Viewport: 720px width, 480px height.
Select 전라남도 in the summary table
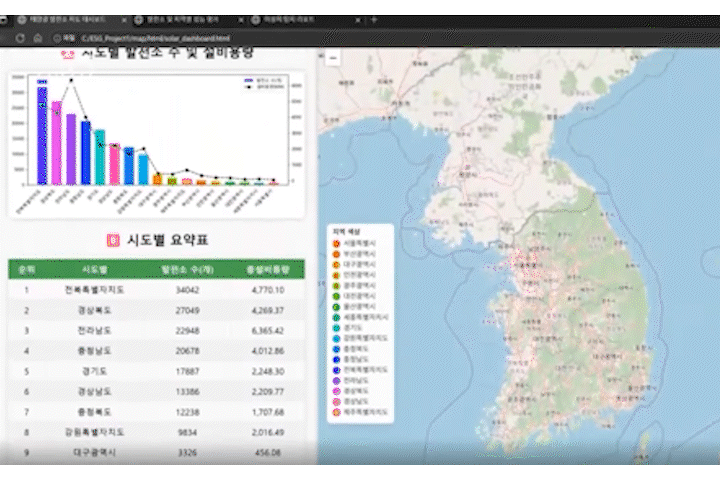coord(95,331)
